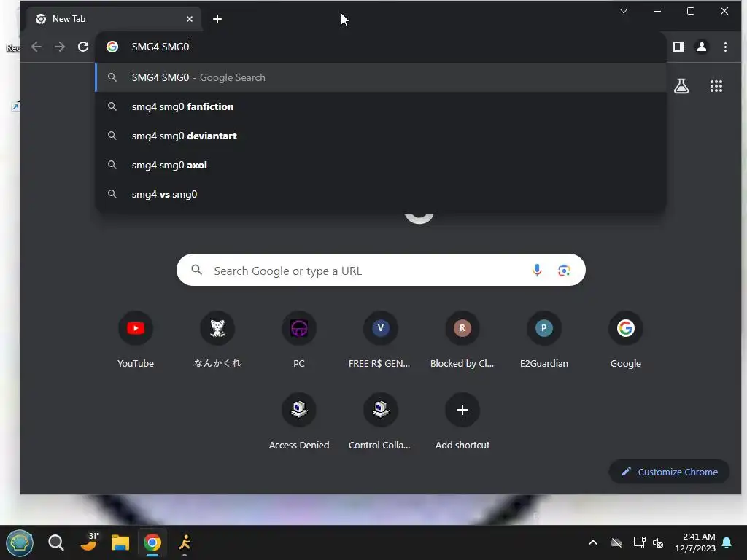Close the New Tab tab
Screen dimensions: 747x560
190,19
